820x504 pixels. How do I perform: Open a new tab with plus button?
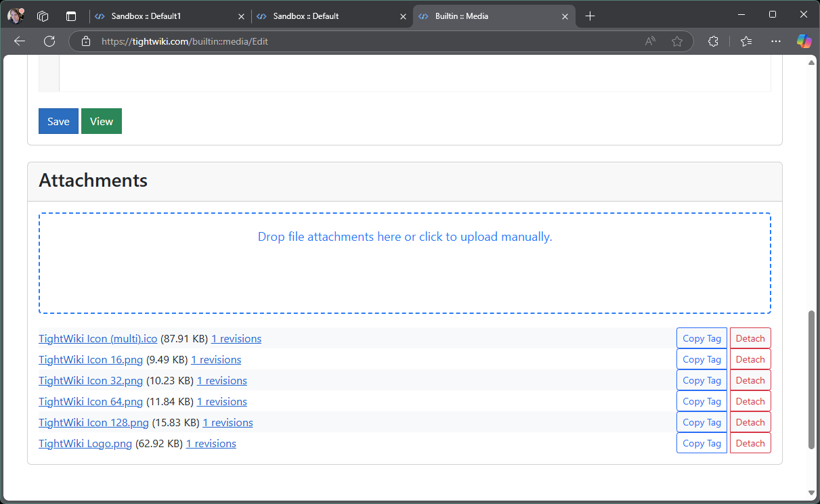[590, 16]
